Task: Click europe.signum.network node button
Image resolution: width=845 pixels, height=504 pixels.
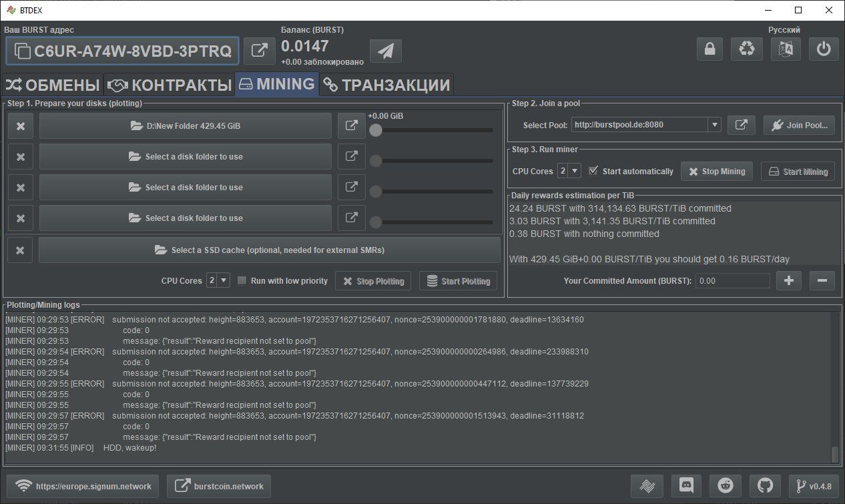Action: [x=83, y=486]
